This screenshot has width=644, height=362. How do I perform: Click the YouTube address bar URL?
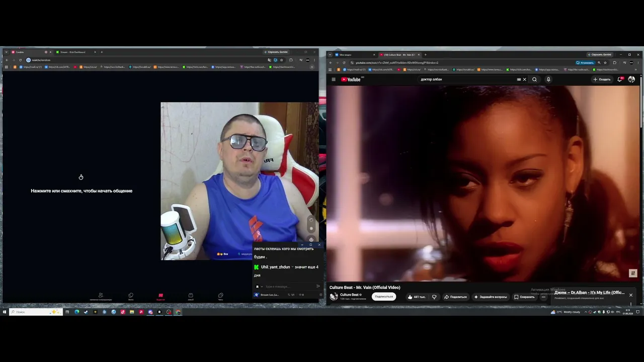[x=397, y=63]
